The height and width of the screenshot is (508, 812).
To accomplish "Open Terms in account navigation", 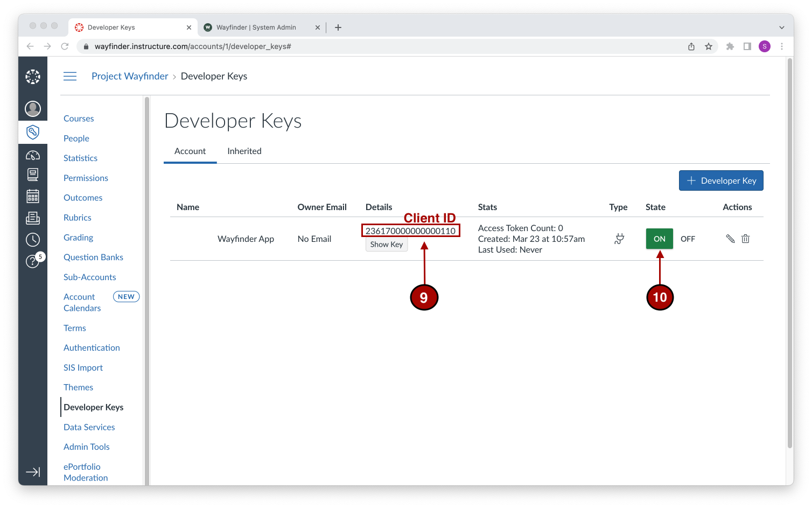I will [75, 328].
